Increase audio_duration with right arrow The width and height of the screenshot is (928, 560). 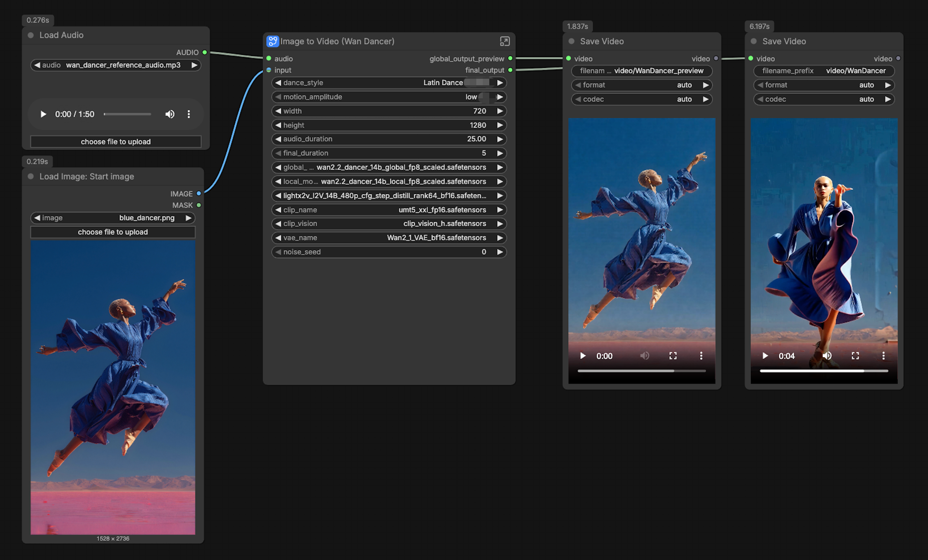tap(500, 139)
